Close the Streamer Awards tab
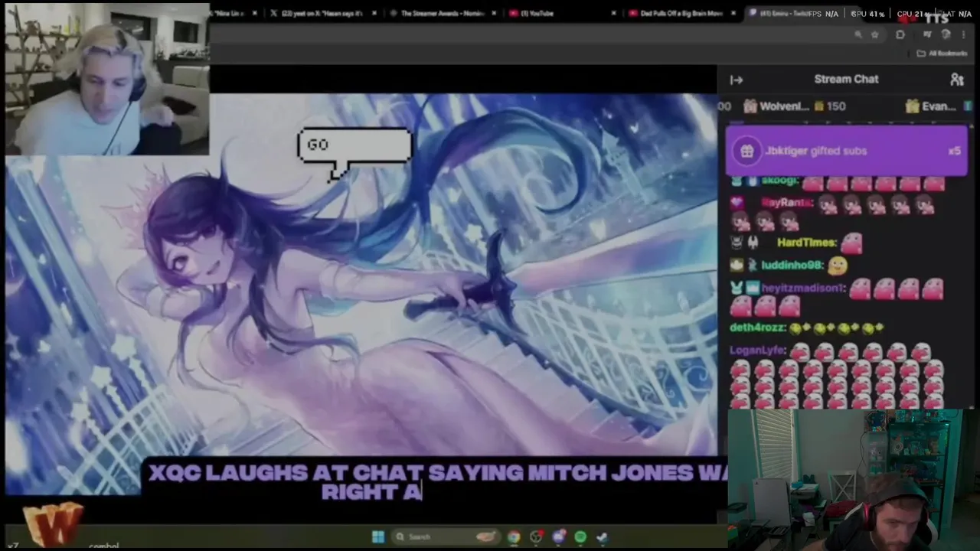This screenshot has height=551, width=980. (x=494, y=13)
